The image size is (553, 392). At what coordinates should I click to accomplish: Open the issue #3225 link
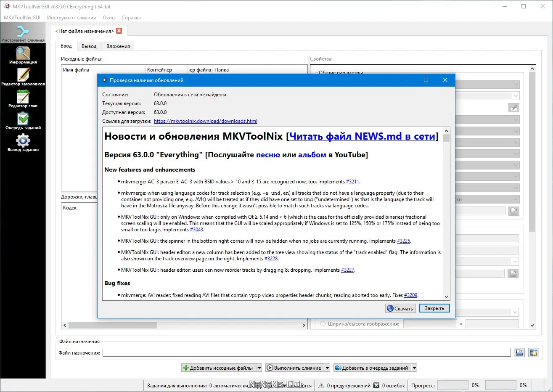point(403,241)
